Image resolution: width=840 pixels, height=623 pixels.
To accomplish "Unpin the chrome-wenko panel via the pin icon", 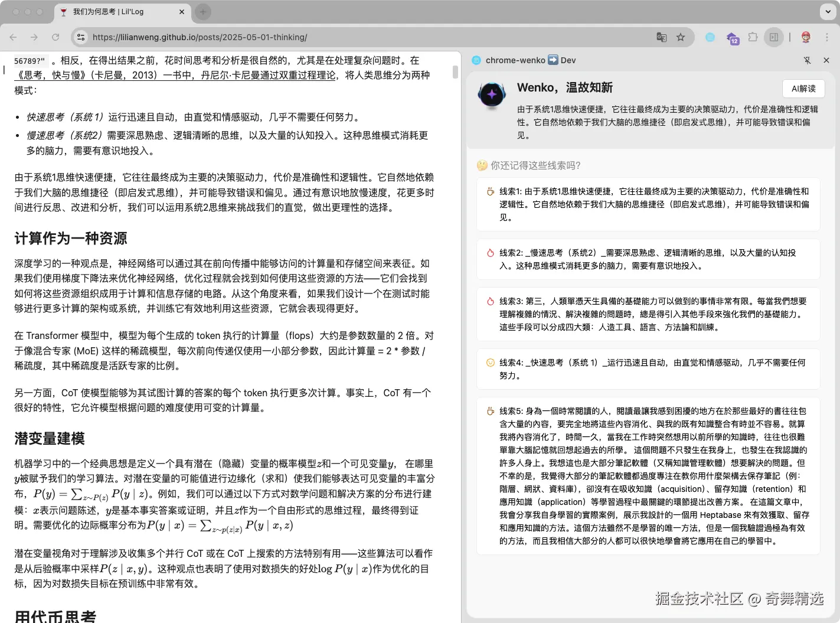I will pyautogui.click(x=808, y=60).
